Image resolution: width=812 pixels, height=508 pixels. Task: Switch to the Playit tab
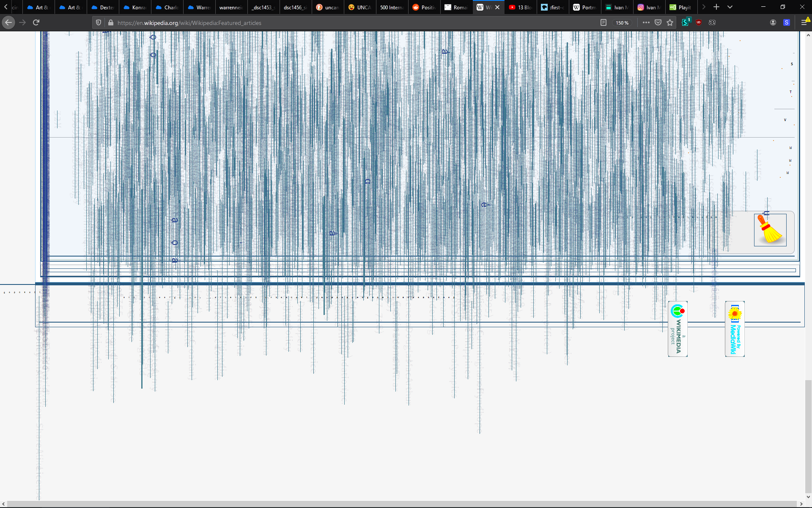[x=680, y=7]
